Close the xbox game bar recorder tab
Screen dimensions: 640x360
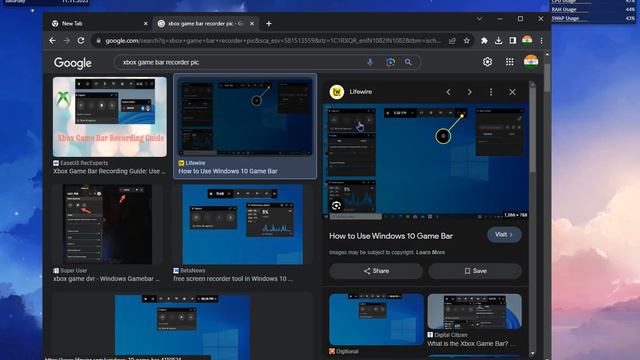point(252,24)
